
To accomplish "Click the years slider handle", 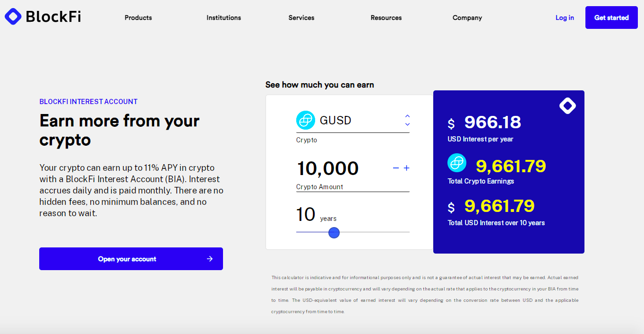I will pos(334,232).
